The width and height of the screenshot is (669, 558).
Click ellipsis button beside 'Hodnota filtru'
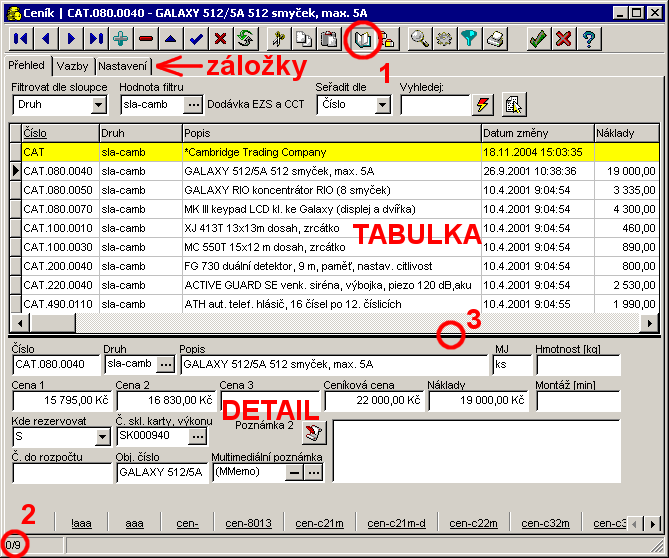click(194, 104)
